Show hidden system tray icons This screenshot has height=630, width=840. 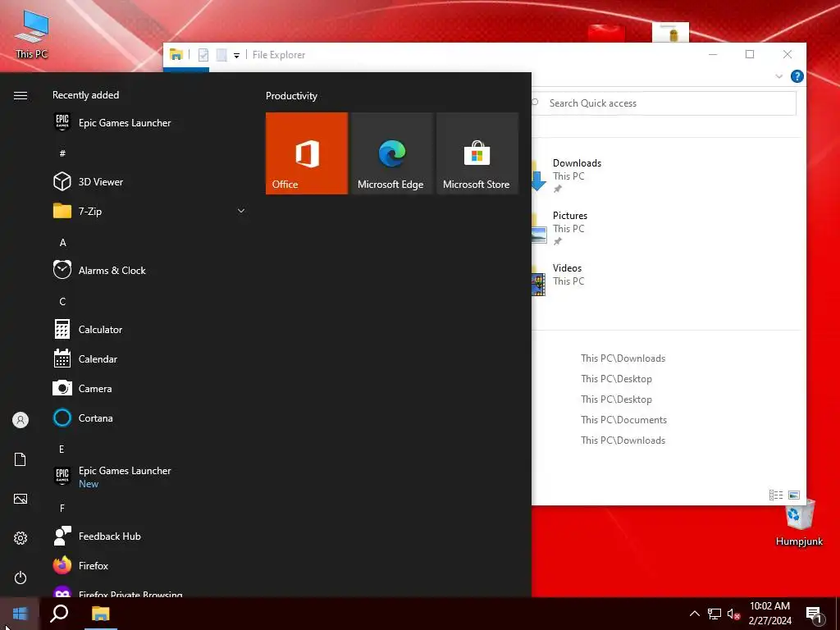tap(694, 614)
